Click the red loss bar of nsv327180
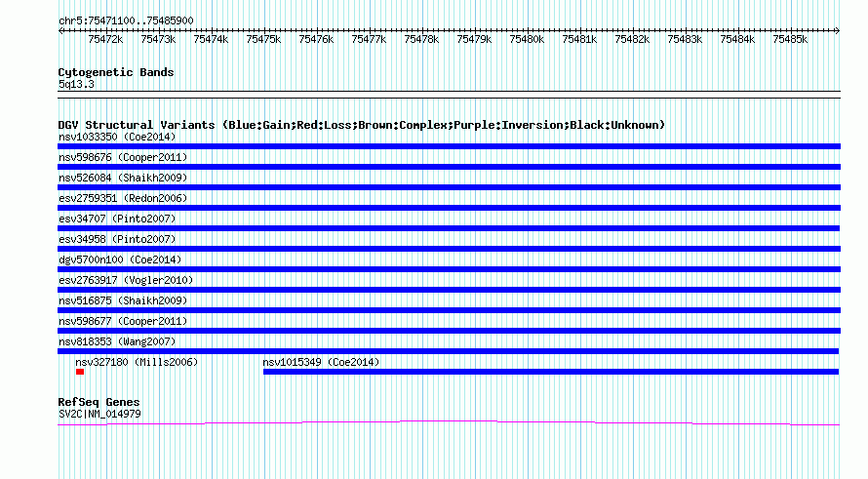 [x=80, y=372]
